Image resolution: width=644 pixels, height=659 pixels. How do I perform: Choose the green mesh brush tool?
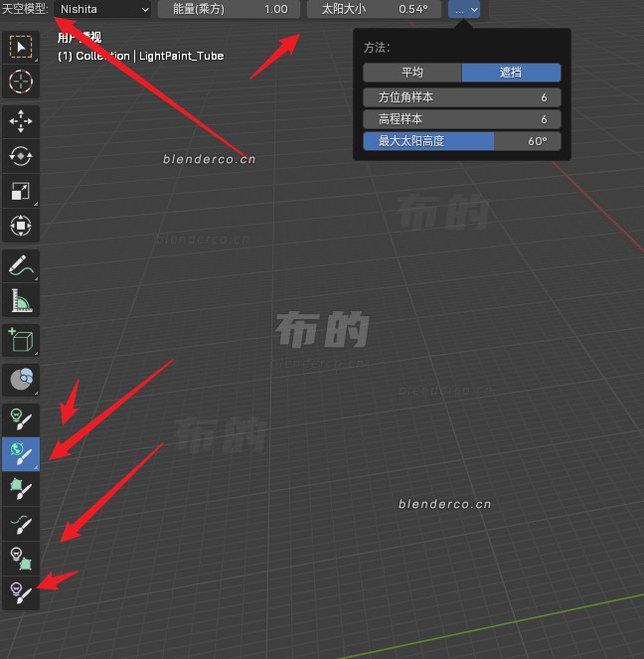[21, 489]
